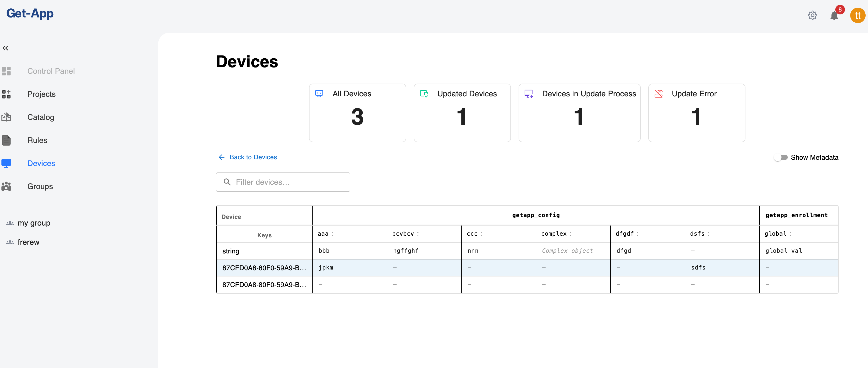Open the notifications bell icon
868x368 pixels.
click(834, 15)
